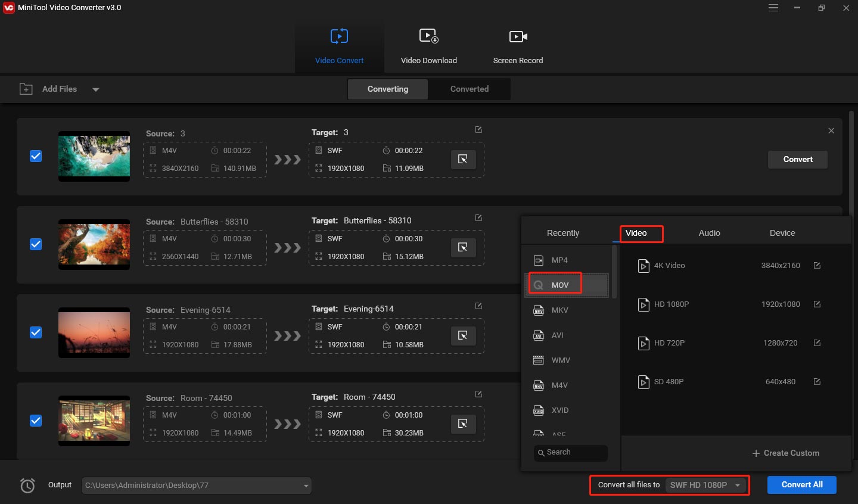
Task: Switch to the Device format tab
Action: (x=782, y=233)
